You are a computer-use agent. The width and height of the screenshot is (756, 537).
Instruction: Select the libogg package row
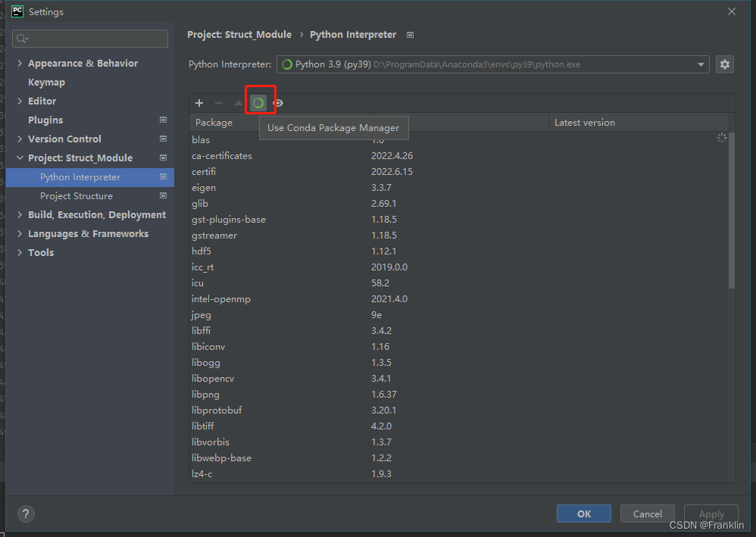pos(458,363)
